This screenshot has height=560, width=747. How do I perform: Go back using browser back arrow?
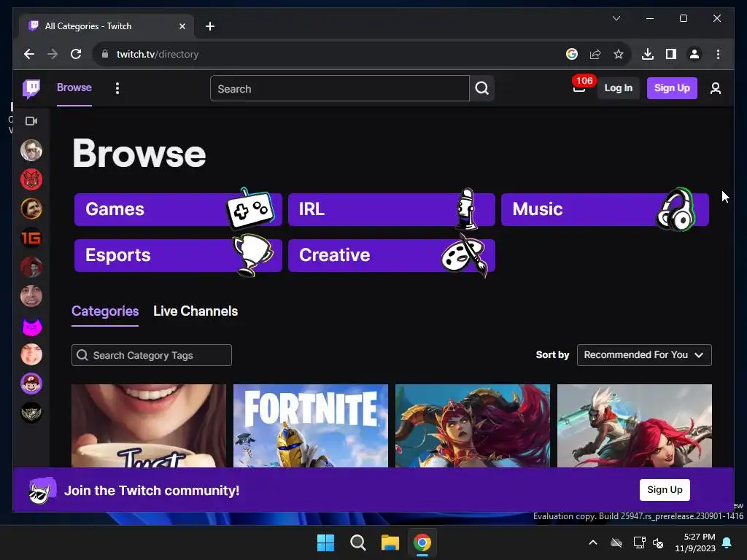click(x=29, y=54)
